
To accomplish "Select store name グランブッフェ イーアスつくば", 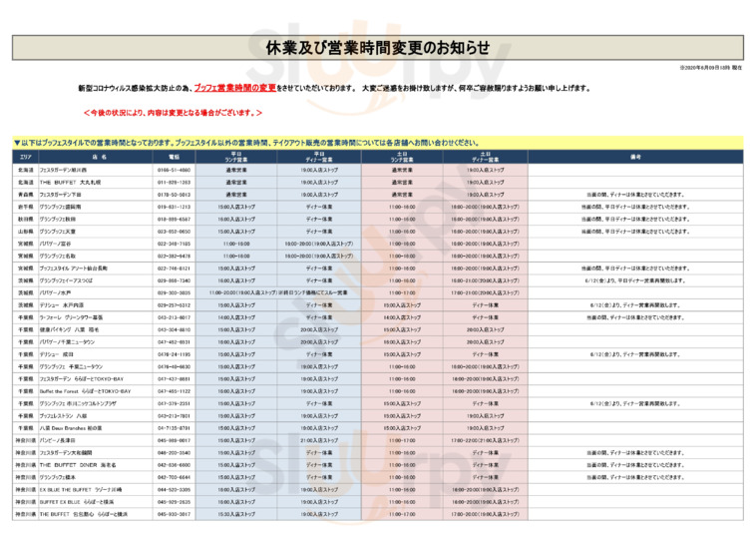I will [66, 280].
